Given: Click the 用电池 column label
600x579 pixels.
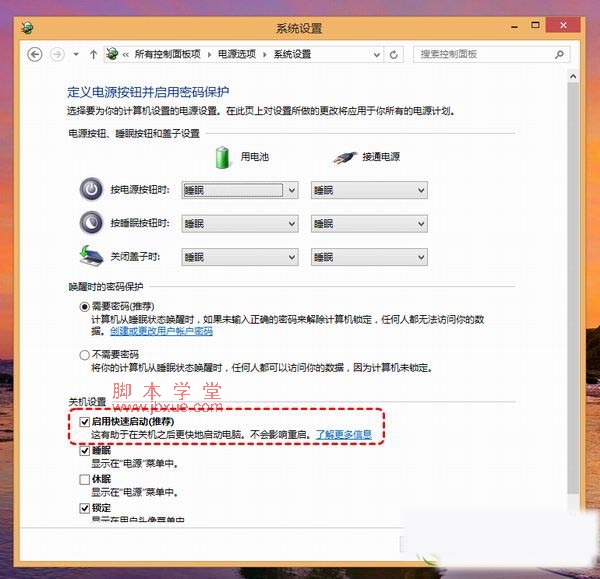Looking at the screenshot, I should click(x=255, y=157).
